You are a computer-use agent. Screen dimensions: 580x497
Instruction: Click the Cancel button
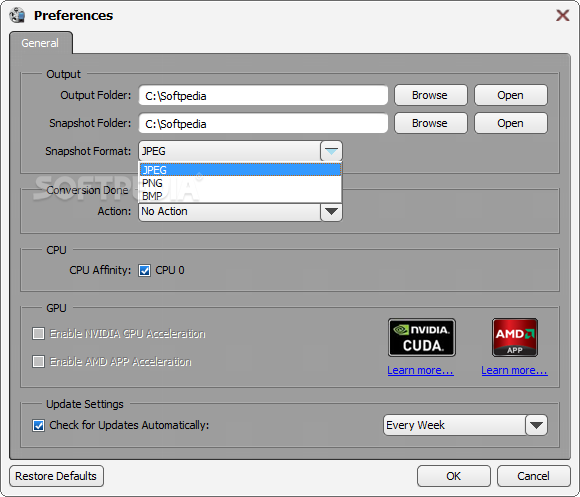click(533, 476)
